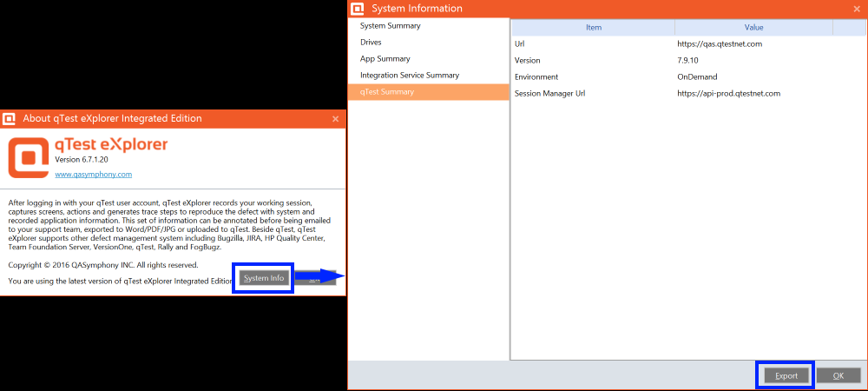868x391 pixels.
Task: Click the Item column header
Action: pyautogui.click(x=594, y=27)
